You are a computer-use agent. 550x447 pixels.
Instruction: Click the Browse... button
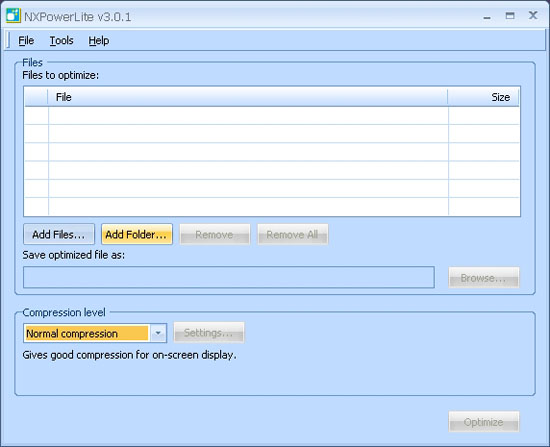[484, 278]
